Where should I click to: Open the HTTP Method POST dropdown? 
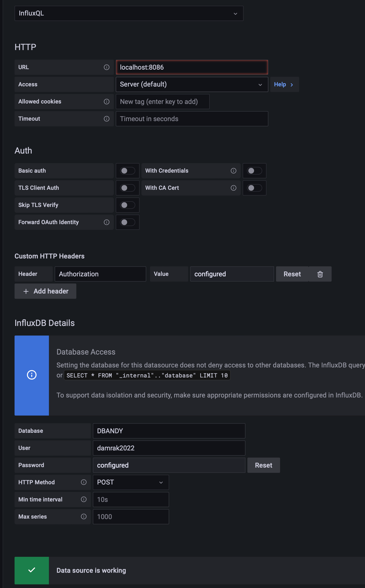pyautogui.click(x=131, y=482)
